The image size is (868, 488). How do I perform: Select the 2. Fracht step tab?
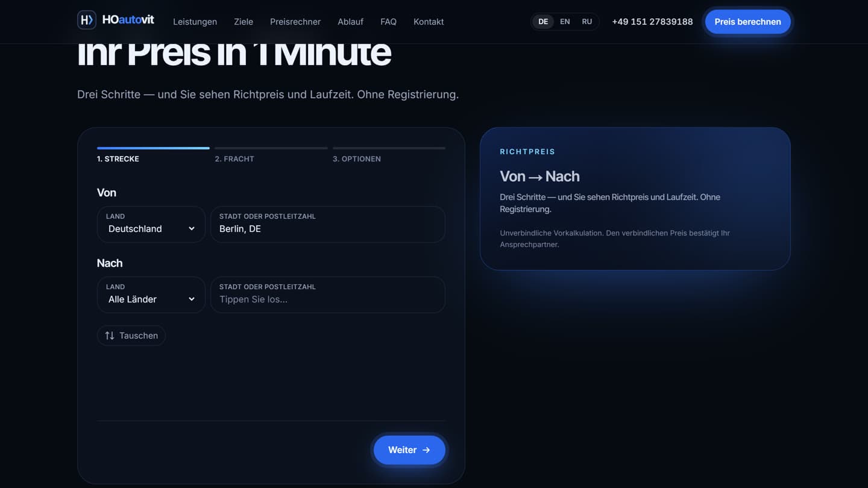click(234, 159)
